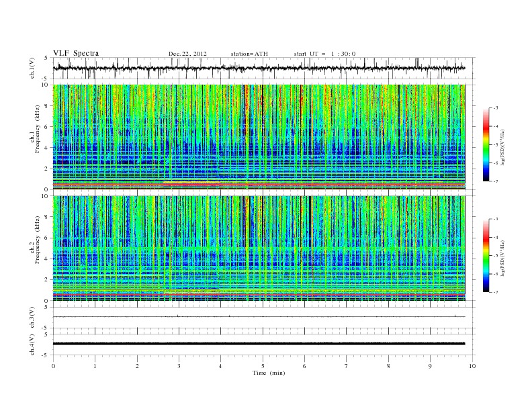Viewport: 532px width, 411px height.
Task: Click the time axis tick label "6"
Action: coord(304,366)
